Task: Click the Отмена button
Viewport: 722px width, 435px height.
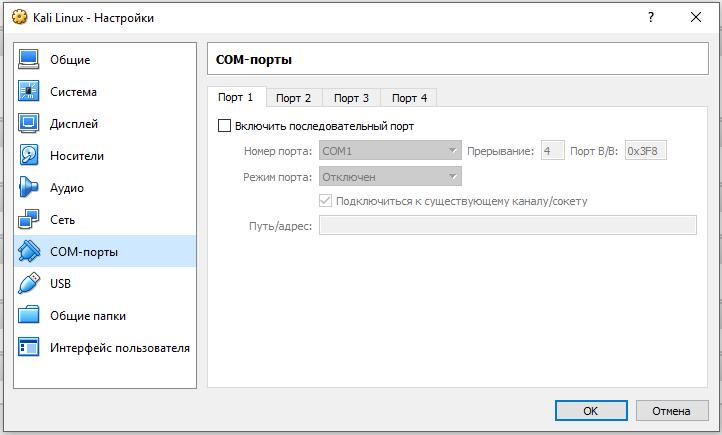Action: point(672,411)
